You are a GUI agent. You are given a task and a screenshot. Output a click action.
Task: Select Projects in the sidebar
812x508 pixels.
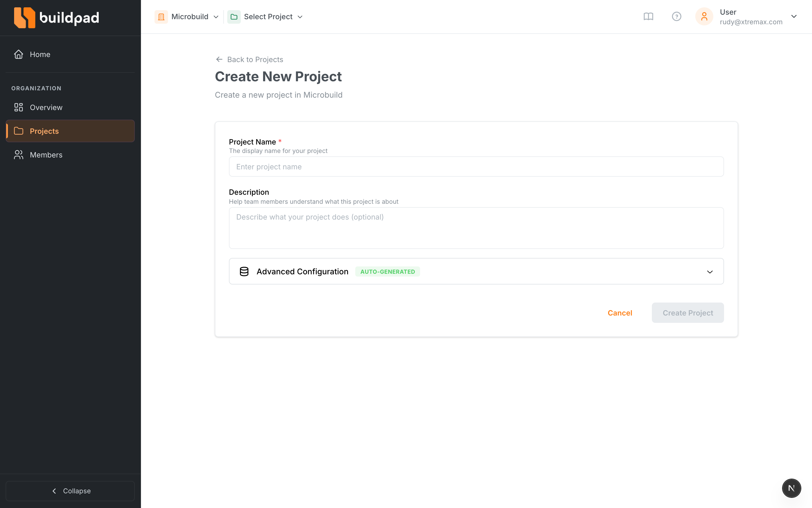point(70,131)
